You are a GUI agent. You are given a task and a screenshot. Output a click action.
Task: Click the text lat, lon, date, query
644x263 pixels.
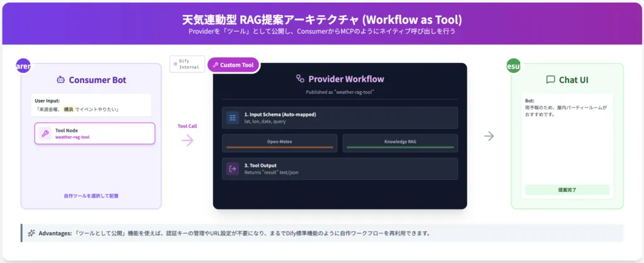tap(265, 121)
